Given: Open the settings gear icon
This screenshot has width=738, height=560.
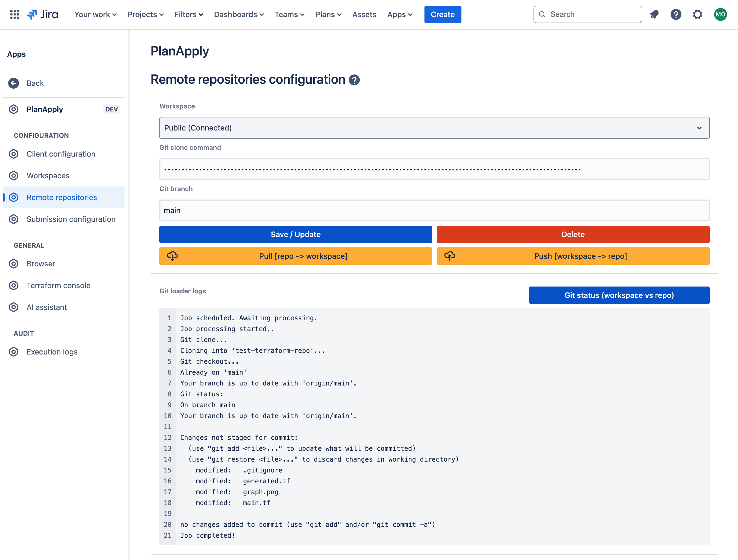Looking at the screenshot, I should (x=697, y=14).
